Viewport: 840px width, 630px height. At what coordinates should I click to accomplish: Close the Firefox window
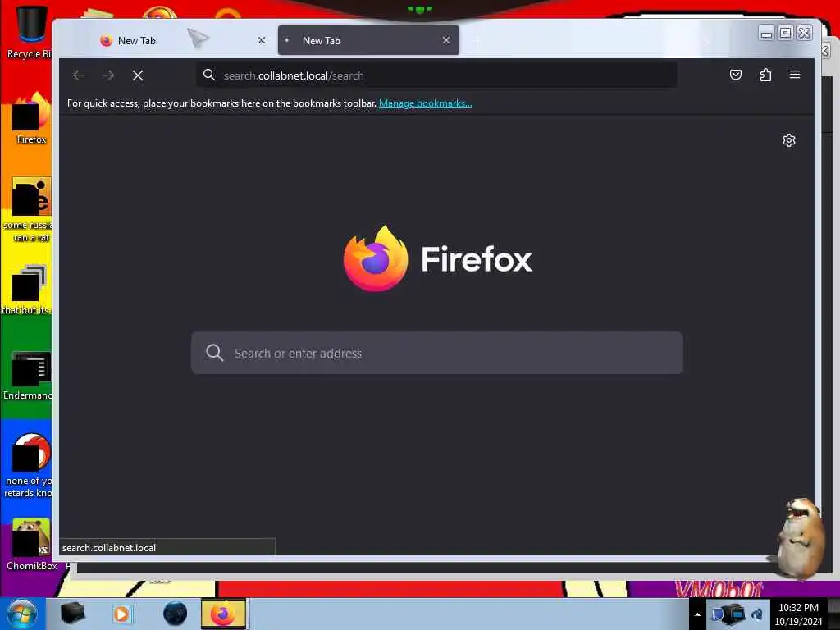(x=805, y=33)
